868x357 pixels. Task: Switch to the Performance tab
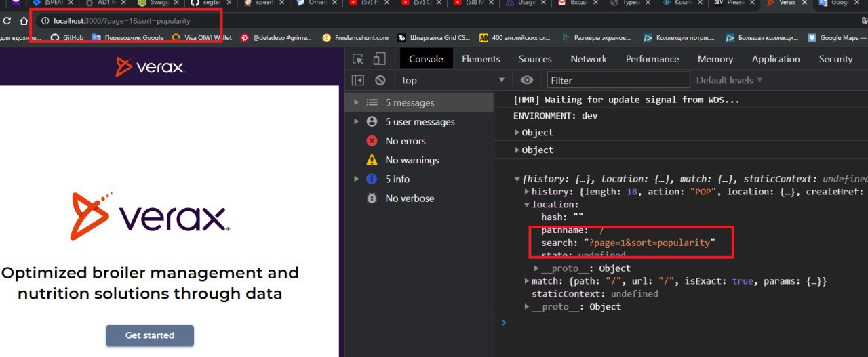pyautogui.click(x=652, y=59)
